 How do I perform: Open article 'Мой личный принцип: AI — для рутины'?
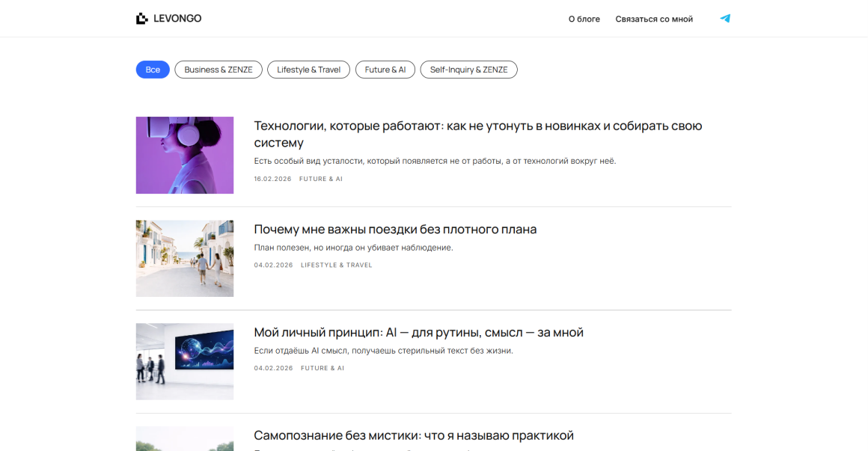pyautogui.click(x=418, y=332)
